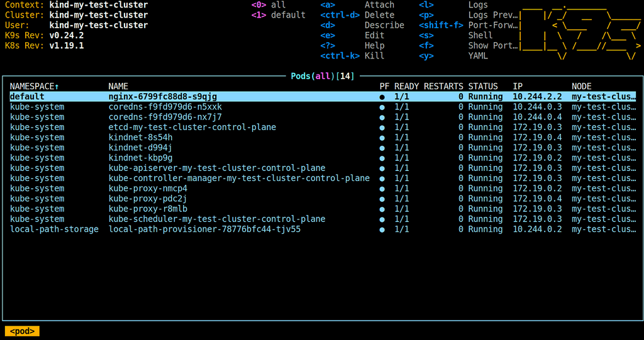Screen dimensions: 644x340
Task: Click the K8s Rev value v1.19.1
Action: [67, 46]
